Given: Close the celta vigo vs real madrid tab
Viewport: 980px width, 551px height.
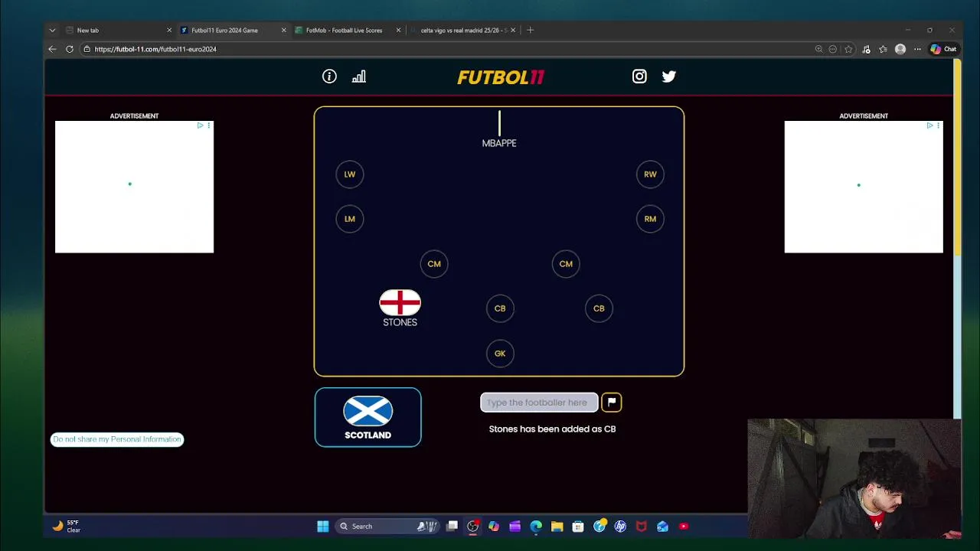Looking at the screenshot, I should pos(513,30).
